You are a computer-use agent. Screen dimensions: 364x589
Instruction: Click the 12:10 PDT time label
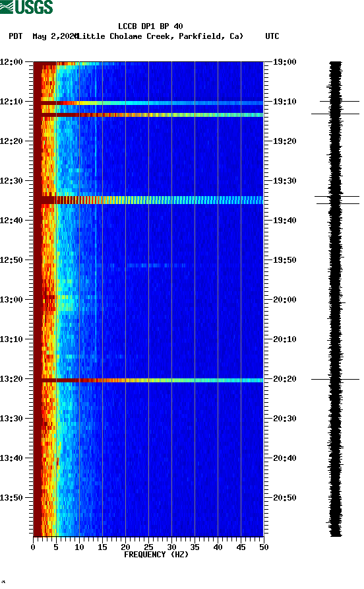pos(11,102)
